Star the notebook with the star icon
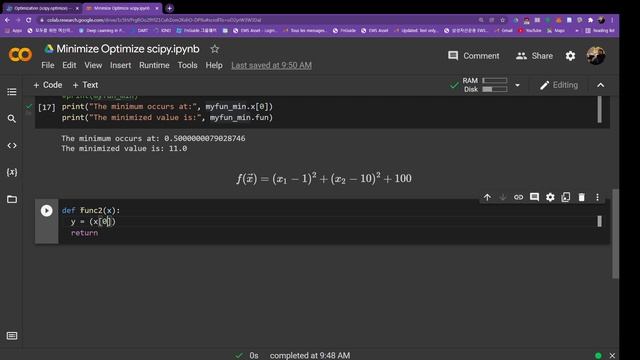 (x=215, y=49)
